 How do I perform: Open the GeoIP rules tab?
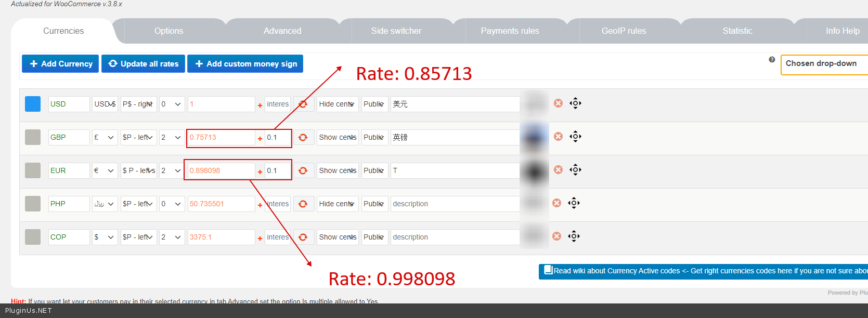624,31
